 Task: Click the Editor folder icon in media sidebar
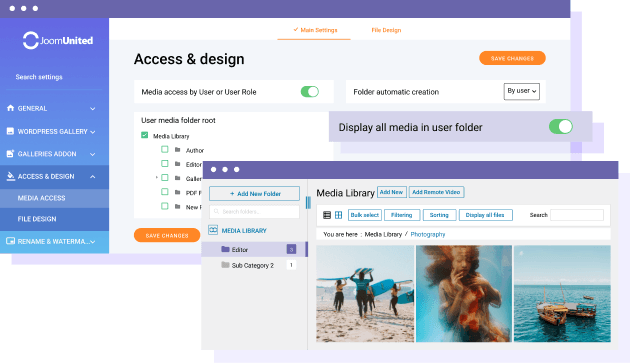coord(225,249)
